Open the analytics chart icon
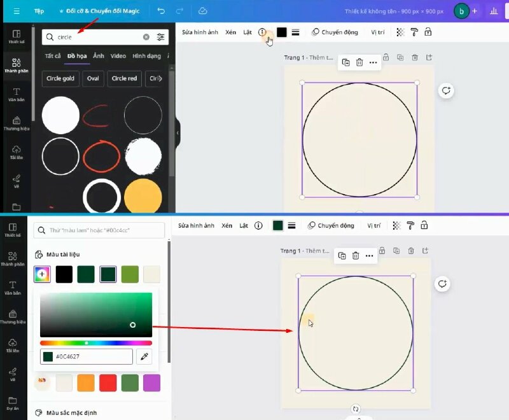 (494, 11)
